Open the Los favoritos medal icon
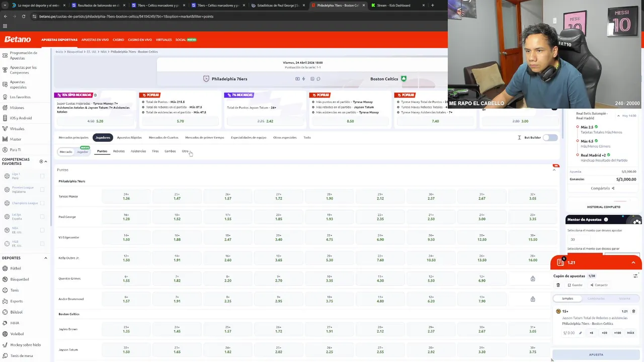 pyautogui.click(x=5, y=97)
